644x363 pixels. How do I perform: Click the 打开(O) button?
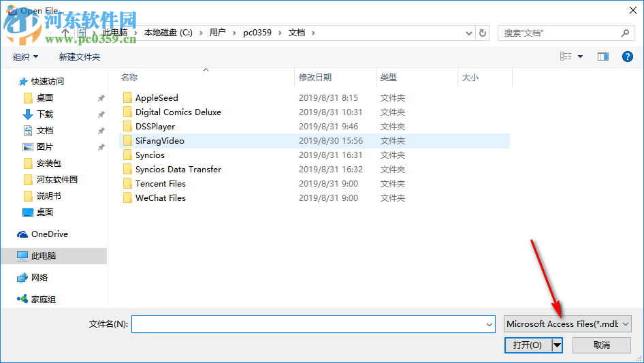pos(528,345)
